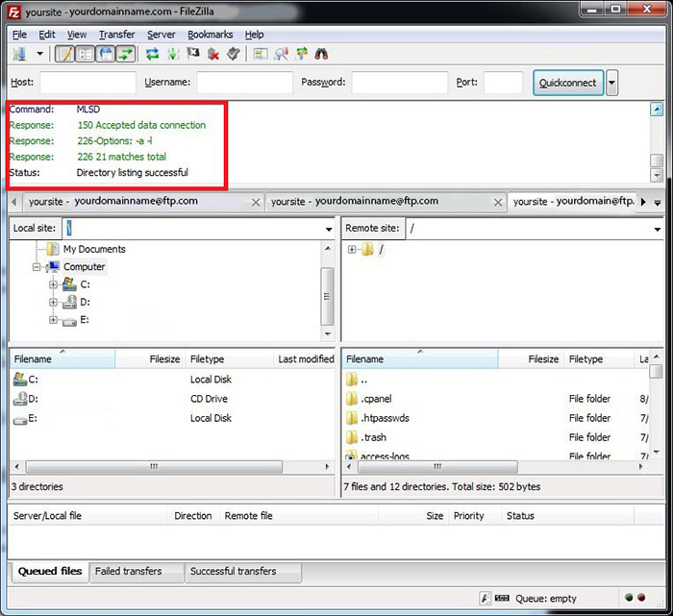Viewport: 673px width, 616px height.
Task: Select the remote root folder icon
Action: [x=367, y=249]
